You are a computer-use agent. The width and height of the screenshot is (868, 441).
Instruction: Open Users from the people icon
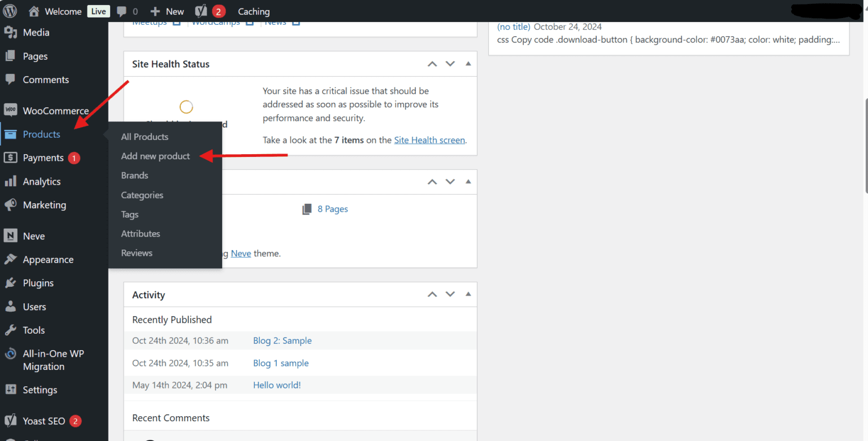(x=12, y=307)
